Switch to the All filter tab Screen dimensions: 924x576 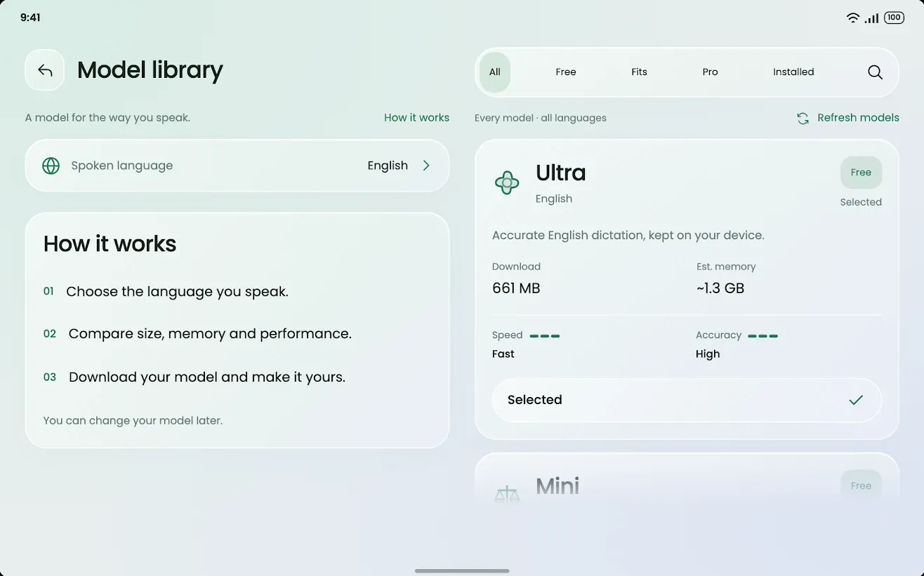click(495, 72)
